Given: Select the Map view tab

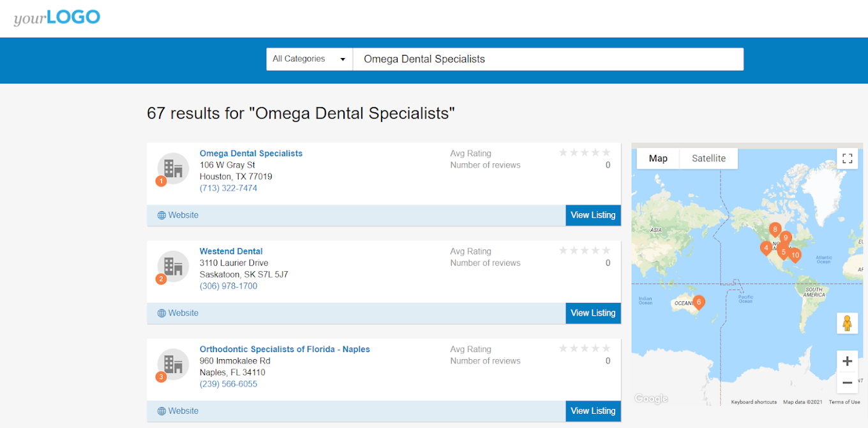Looking at the screenshot, I should pos(658,159).
